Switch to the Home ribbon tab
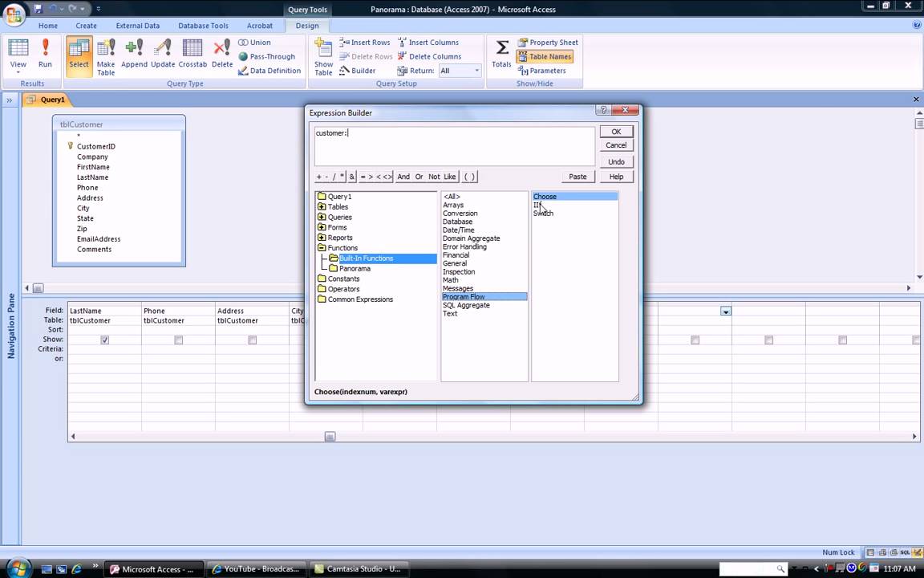This screenshot has width=924, height=578. (x=48, y=26)
